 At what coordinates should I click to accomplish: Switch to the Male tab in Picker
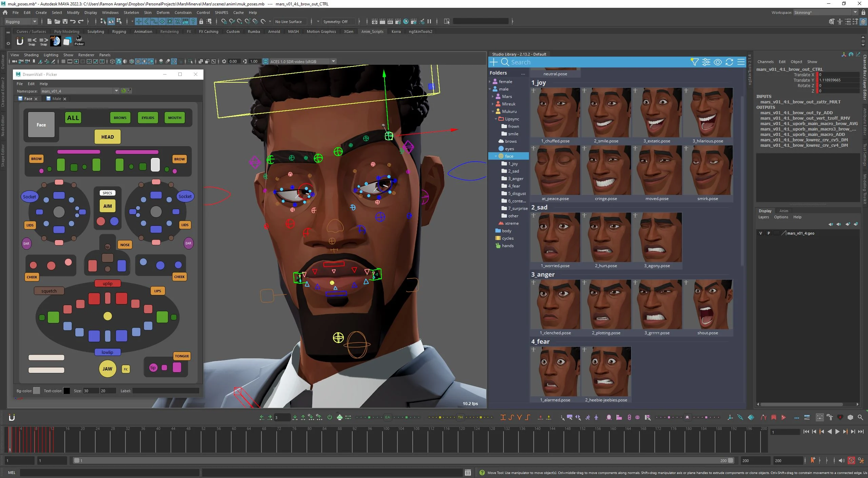click(56, 99)
